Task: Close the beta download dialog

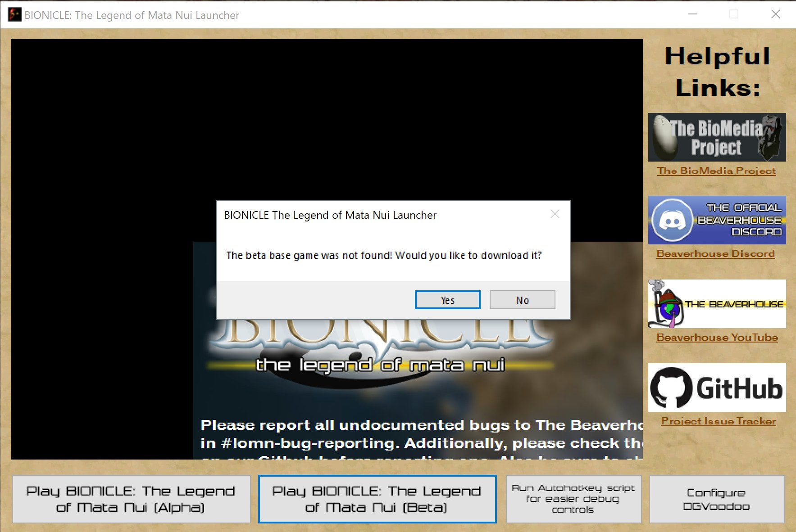Action: [x=555, y=214]
